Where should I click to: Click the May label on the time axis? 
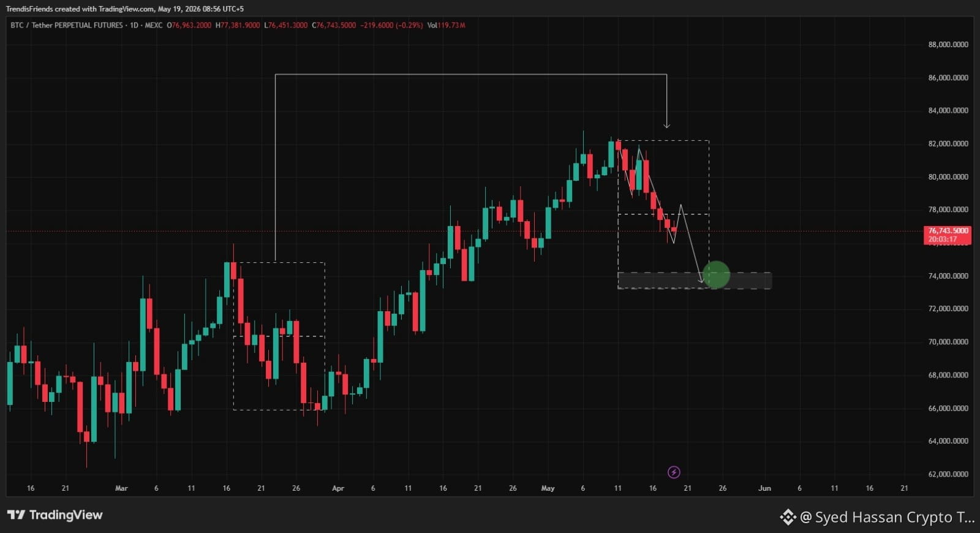point(548,488)
